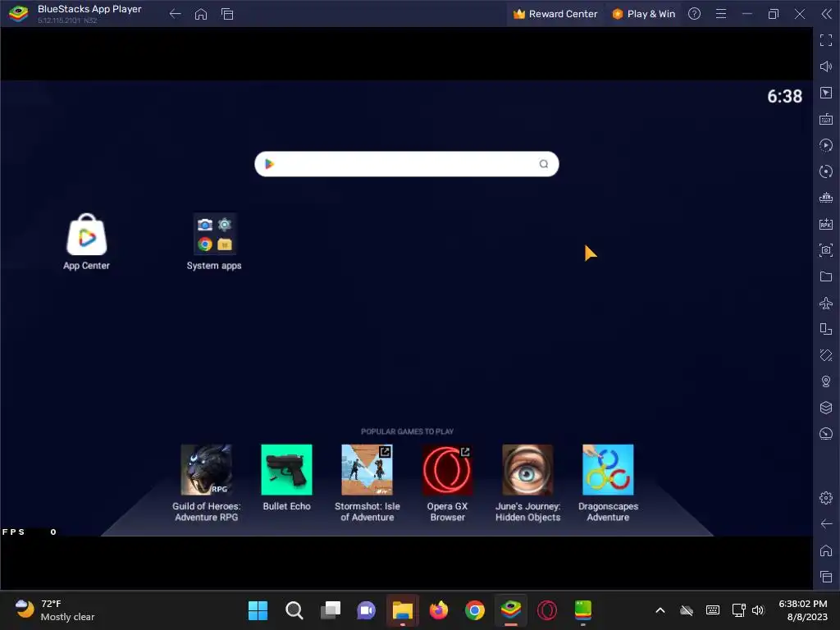Open the BlueStacks hamburger menu
Screen dimensions: 840x630
tap(721, 14)
